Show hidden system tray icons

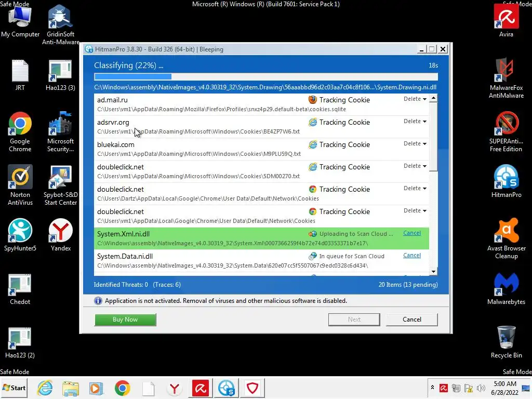click(x=432, y=388)
